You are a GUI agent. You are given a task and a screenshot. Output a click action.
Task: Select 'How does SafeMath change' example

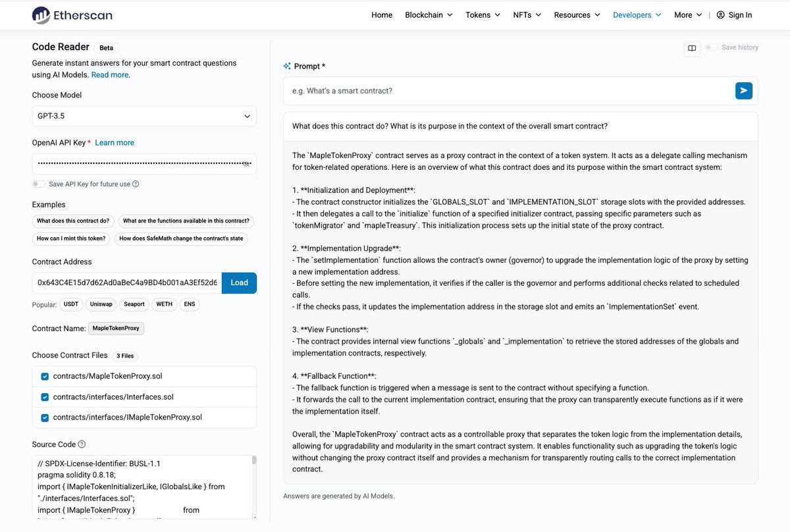[x=181, y=238]
